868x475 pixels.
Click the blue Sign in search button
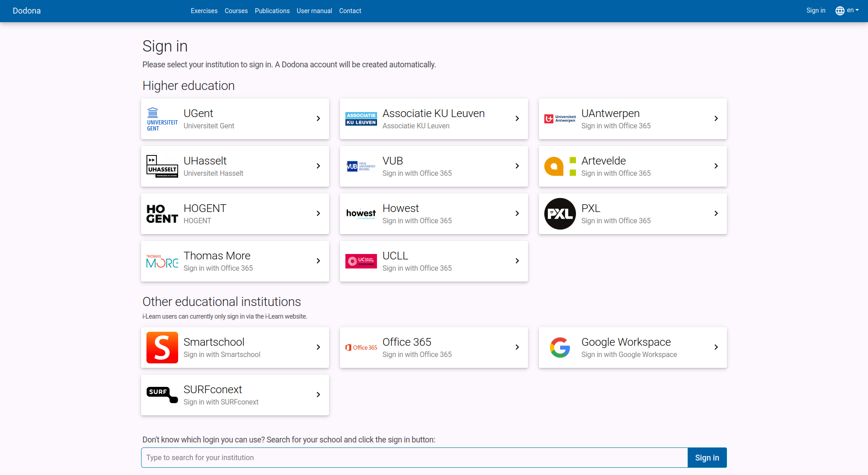point(707,458)
